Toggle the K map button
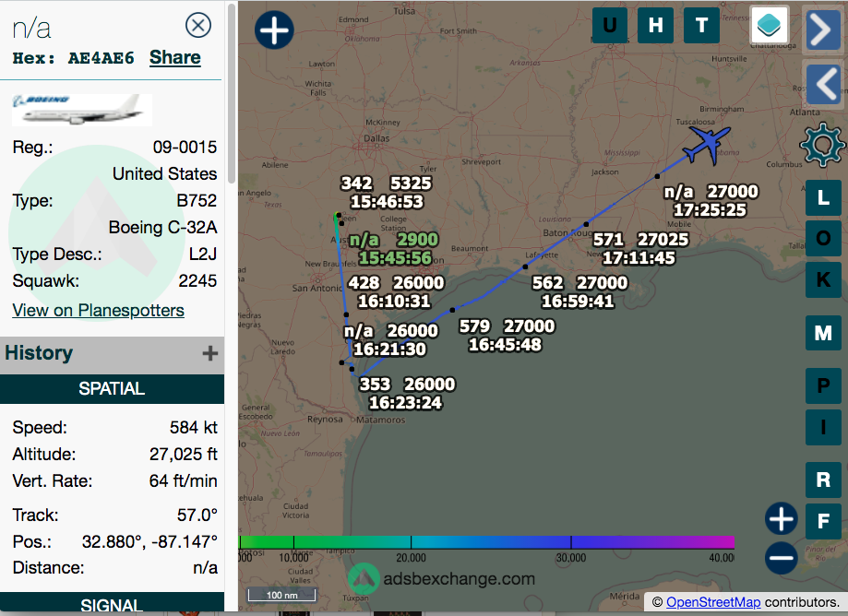Image resolution: width=848 pixels, height=616 pixels. coord(823,280)
